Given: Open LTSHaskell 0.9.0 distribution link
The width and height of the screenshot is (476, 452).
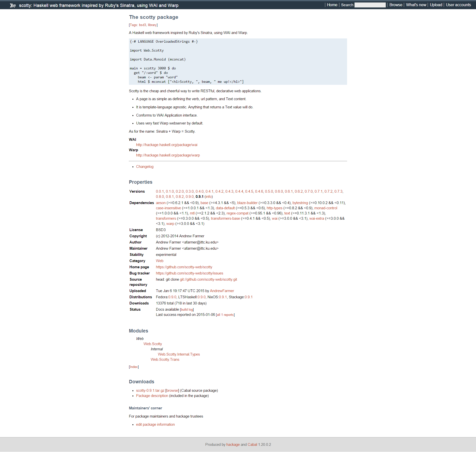Looking at the screenshot, I should click(x=202, y=297).
